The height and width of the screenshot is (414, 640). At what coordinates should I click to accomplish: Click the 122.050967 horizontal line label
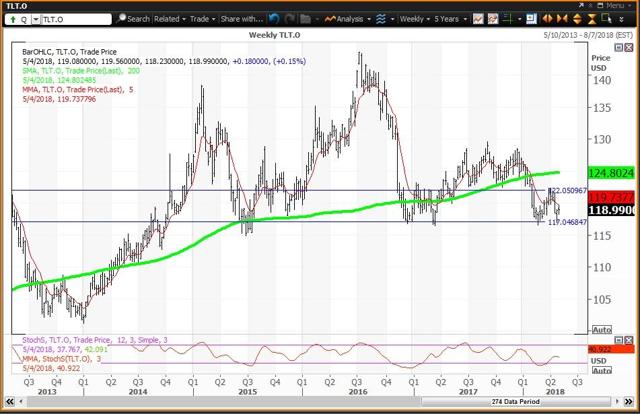coord(568,190)
